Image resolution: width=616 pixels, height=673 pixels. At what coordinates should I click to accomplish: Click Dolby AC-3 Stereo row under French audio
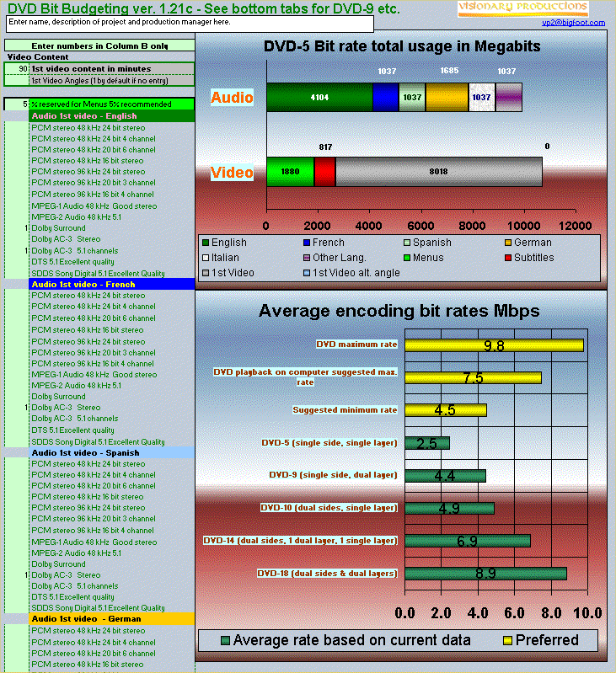point(66,408)
